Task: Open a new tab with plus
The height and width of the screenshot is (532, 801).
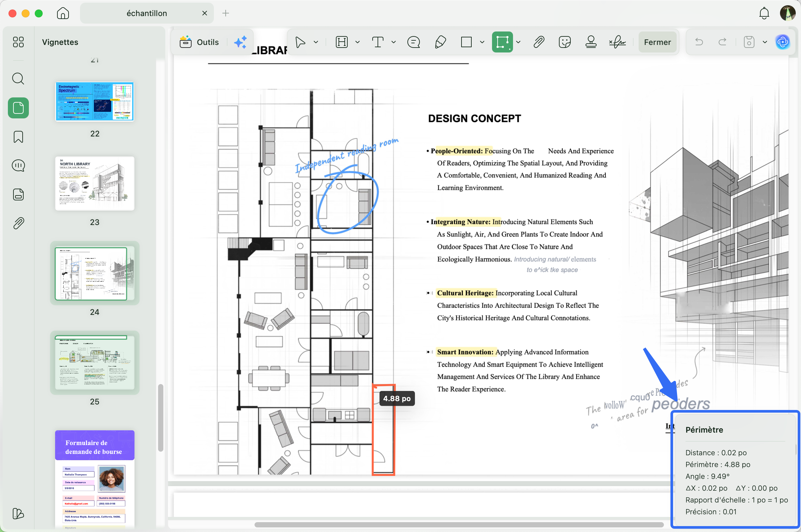Action: (226, 13)
